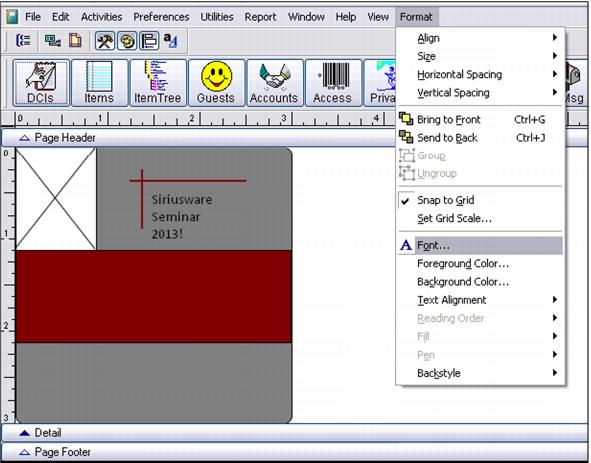Screen dimensions: 591x463
Task: Open the Window menu
Action: (x=306, y=17)
